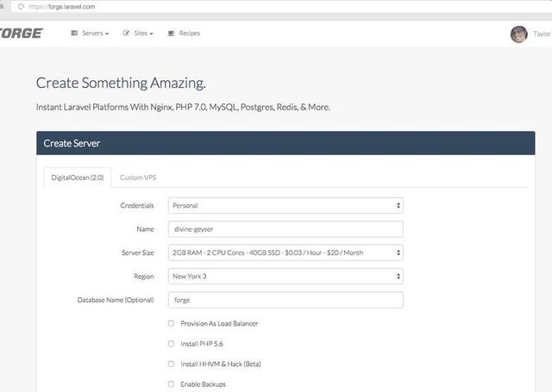Click the server Name input field
This screenshot has width=552, height=392.
pyautogui.click(x=285, y=230)
